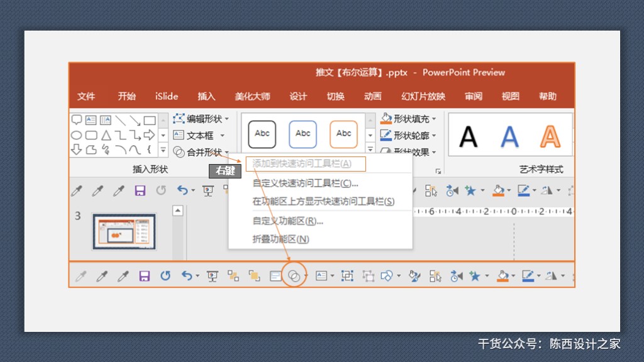Viewport: 644px width, 362px height.
Task: Click purple Save icon in bottom toolbar
Action: point(144,276)
